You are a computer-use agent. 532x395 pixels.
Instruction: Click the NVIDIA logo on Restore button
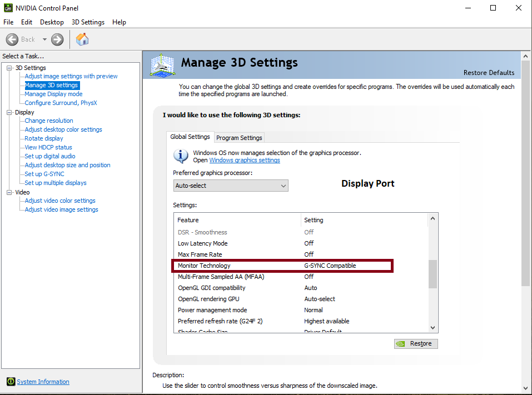click(401, 343)
